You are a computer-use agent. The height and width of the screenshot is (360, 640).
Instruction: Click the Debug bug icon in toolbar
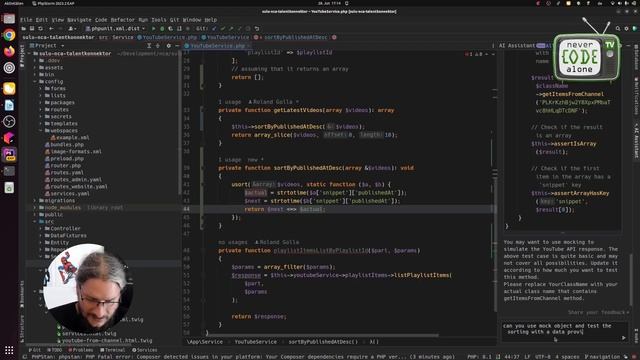point(162,29)
